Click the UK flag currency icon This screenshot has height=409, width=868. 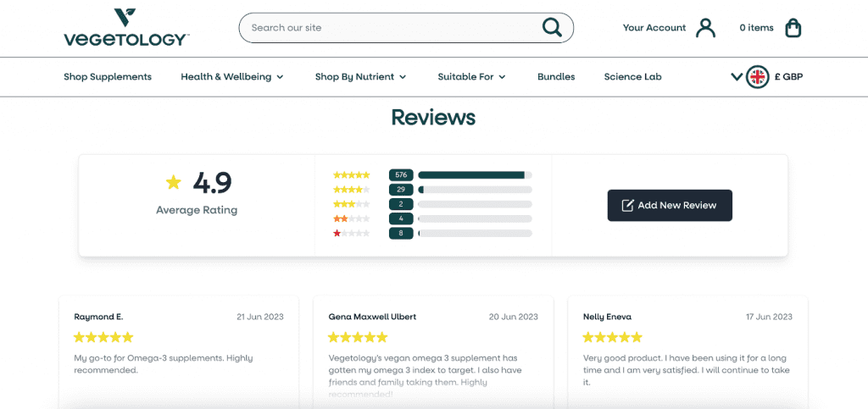coord(757,77)
